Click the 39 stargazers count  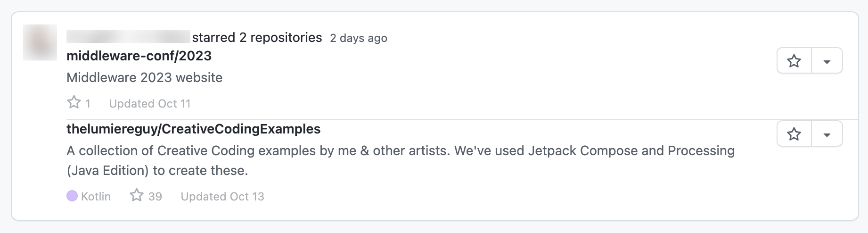point(155,197)
